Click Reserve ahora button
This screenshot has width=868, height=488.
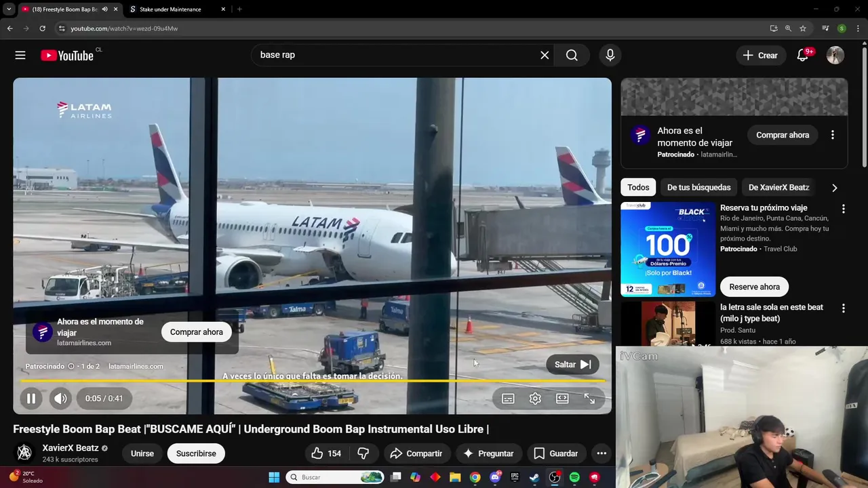coord(754,287)
